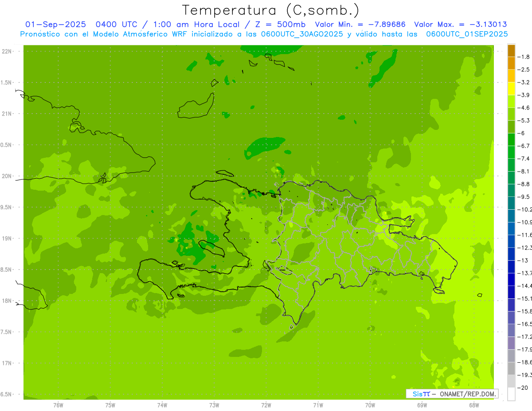Click the white swatch below -20
Image resolution: width=532 pixels, height=411 pixels.
tap(511, 394)
